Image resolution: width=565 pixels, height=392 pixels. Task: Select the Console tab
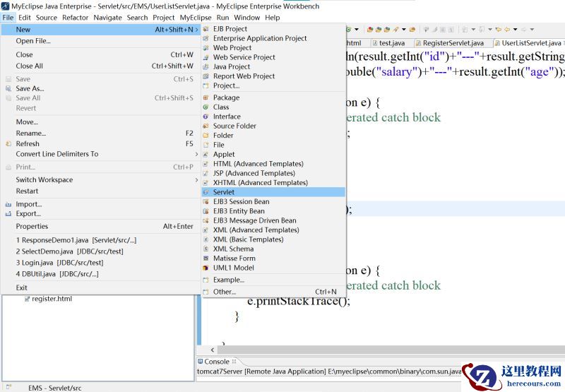(x=217, y=362)
